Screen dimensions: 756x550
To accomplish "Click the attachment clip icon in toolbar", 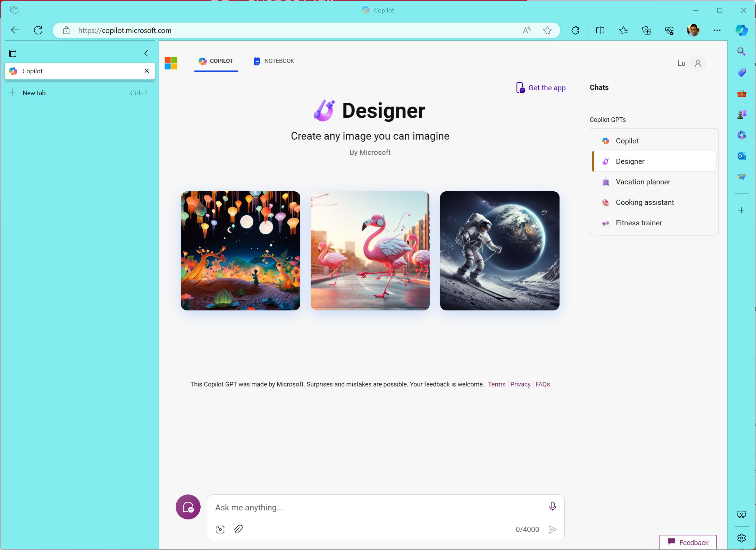I will click(x=239, y=530).
